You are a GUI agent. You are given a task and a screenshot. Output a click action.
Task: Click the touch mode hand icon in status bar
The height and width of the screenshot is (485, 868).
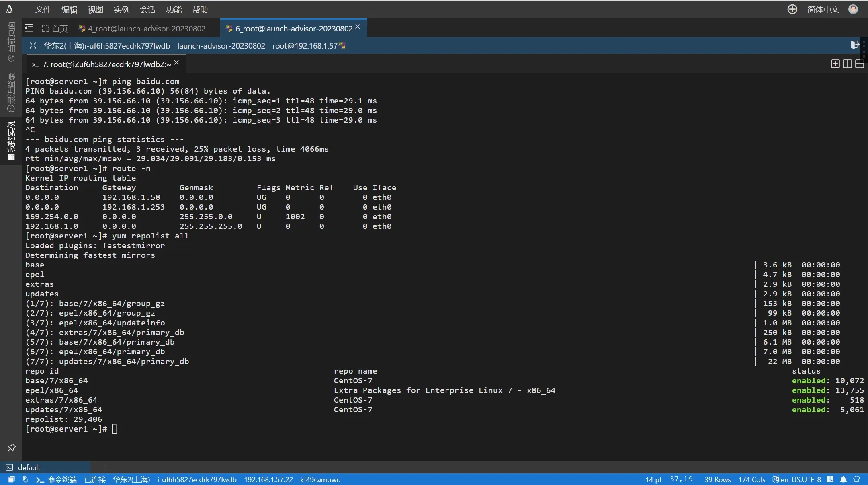pyautogui.click(x=25, y=479)
